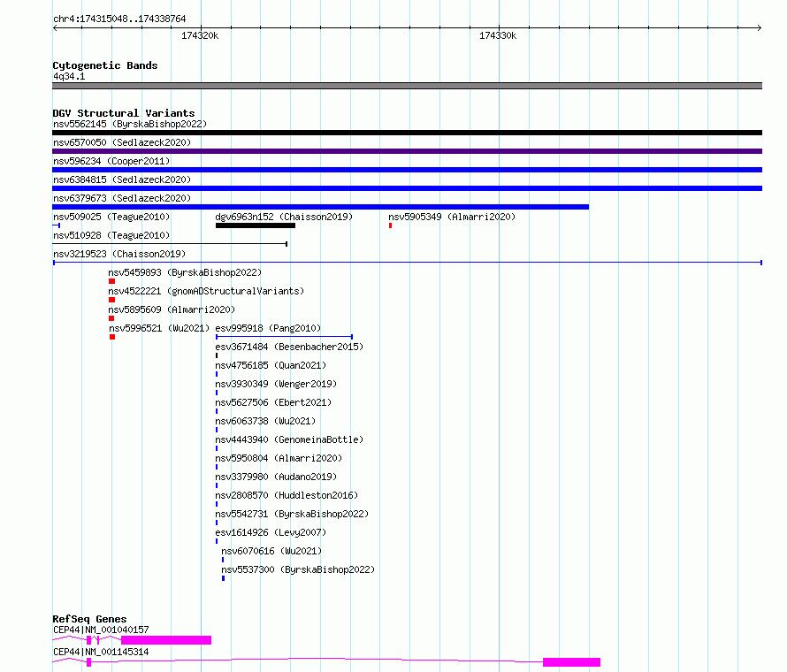This screenshot has height=672, width=787.
Task: Open nsv3930349 (Wenger2019) label
Action: click(x=276, y=384)
